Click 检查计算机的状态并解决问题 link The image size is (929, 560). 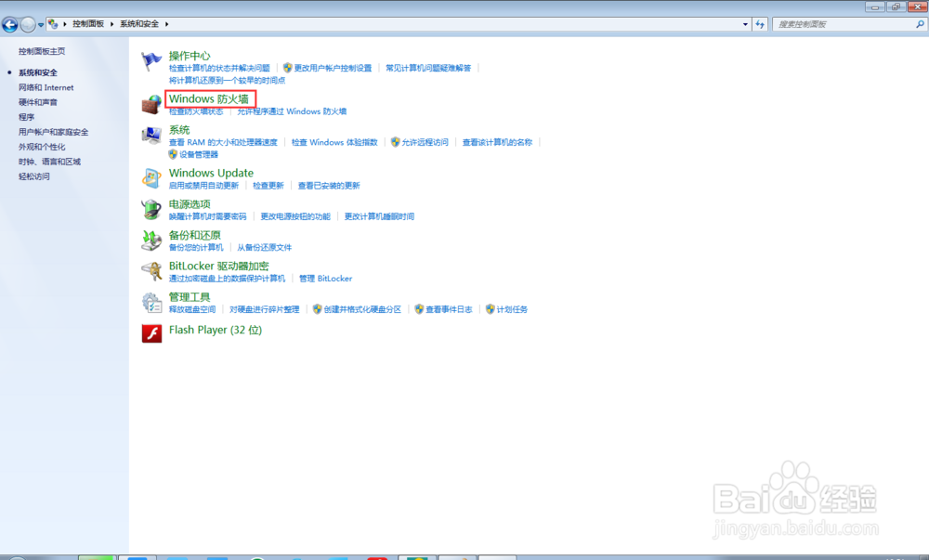(219, 68)
